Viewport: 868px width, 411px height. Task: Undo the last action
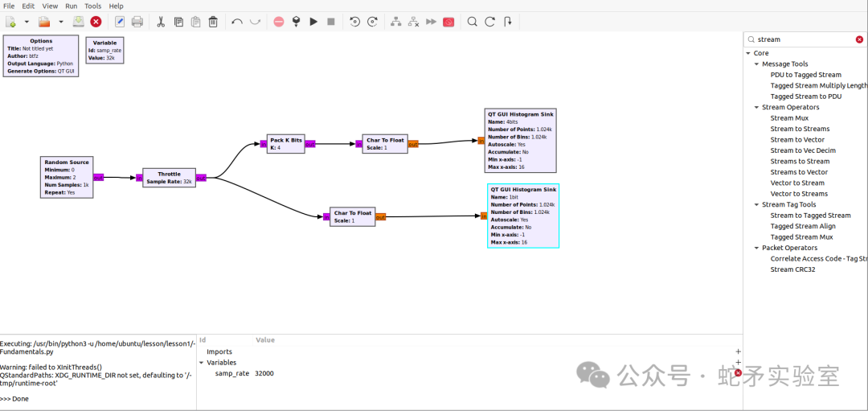click(x=237, y=22)
